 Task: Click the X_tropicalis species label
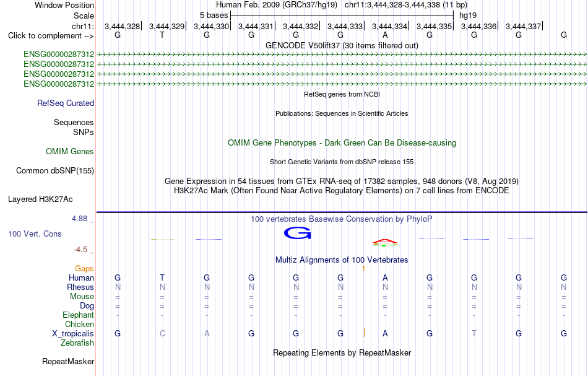pos(73,334)
